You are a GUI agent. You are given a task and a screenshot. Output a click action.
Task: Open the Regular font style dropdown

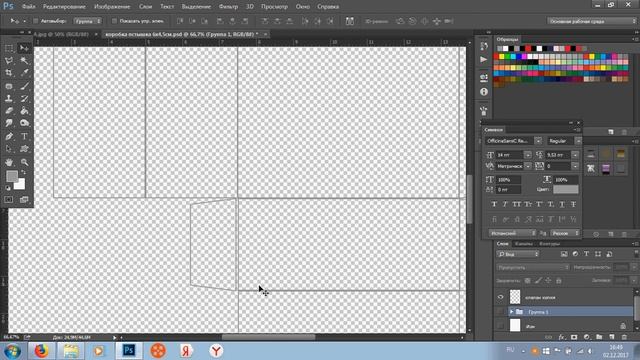[578, 141]
